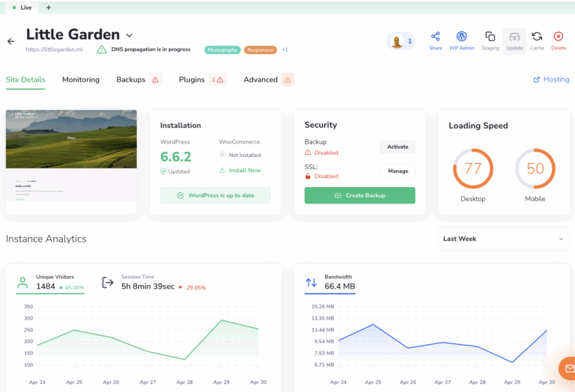Click the WordPress version 6.6.2 text
This screenshot has width=575, height=392.
(x=176, y=157)
